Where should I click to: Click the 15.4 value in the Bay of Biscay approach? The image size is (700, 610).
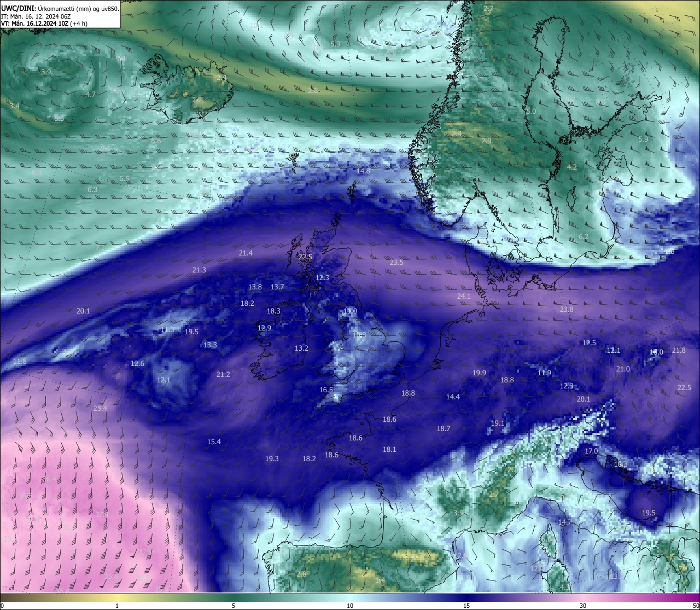coord(214,441)
